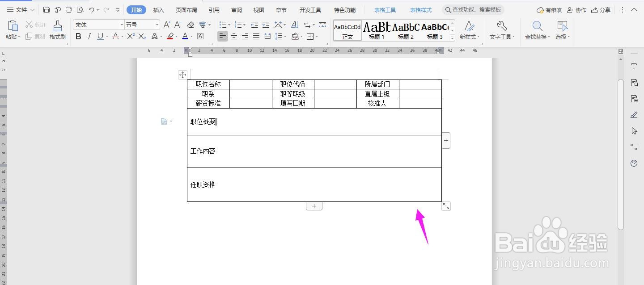Viewport: 644px width, 285px height.
Task: Click the Print icon
Action: click(68, 10)
